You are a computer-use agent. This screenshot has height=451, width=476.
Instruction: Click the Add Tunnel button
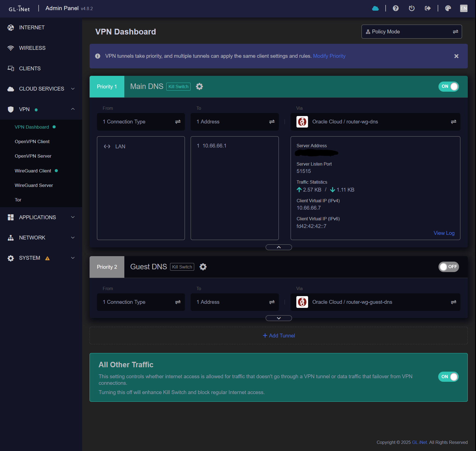click(279, 336)
